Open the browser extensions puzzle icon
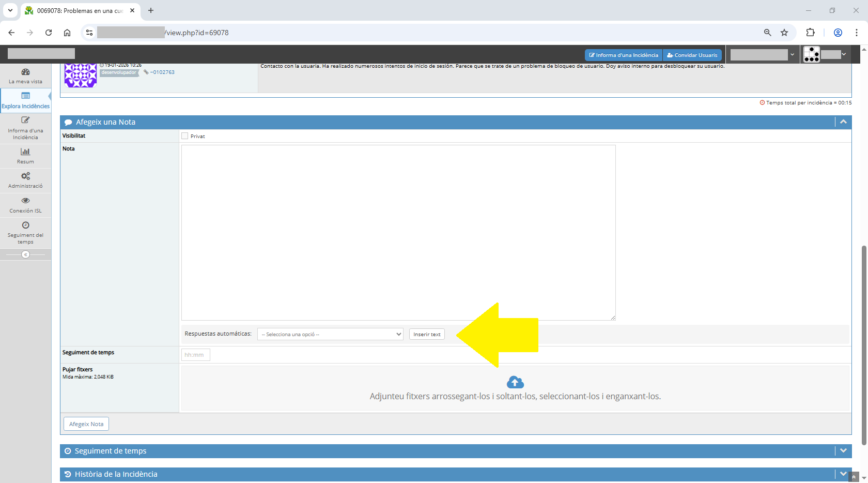Image resolution: width=868 pixels, height=483 pixels. pos(810,32)
